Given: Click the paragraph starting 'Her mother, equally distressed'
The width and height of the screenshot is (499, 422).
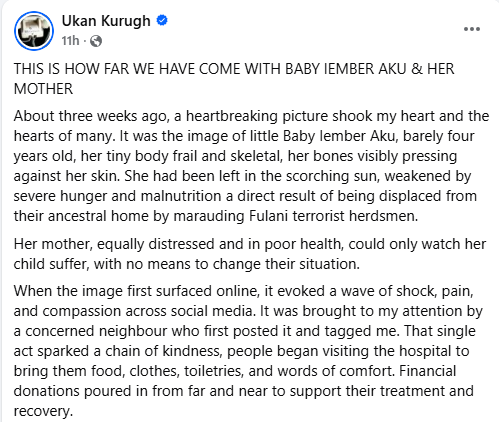Looking at the screenshot, I should (x=250, y=254).
